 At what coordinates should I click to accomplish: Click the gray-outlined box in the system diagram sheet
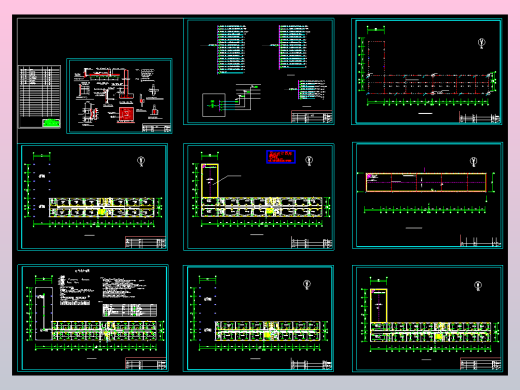tap(214, 105)
